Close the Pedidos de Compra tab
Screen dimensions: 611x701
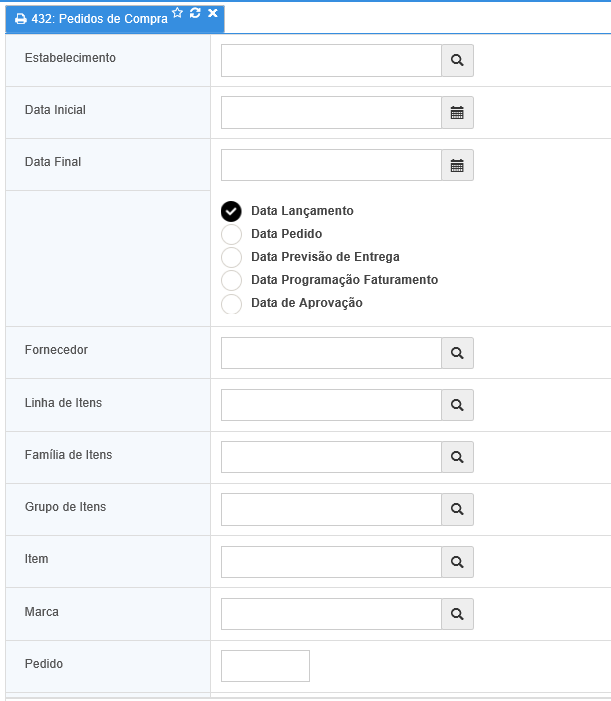click(x=213, y=13)
